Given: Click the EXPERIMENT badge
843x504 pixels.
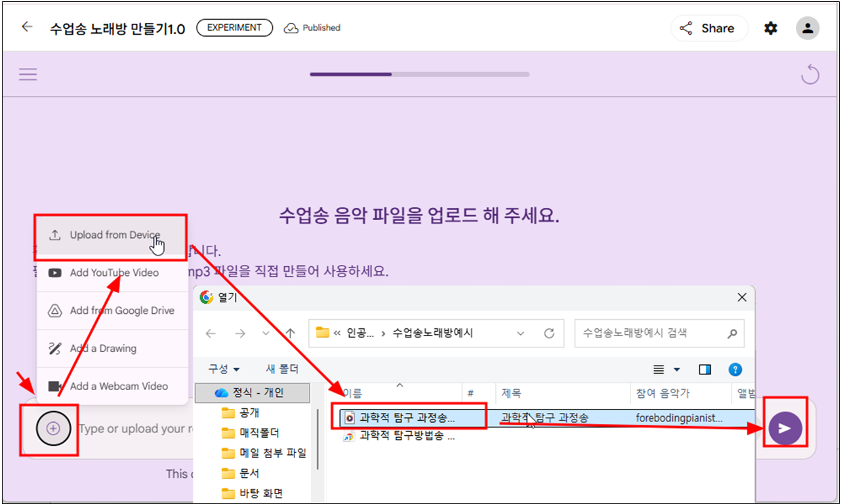Looking at the screenshot, I should tap(235, 28).
